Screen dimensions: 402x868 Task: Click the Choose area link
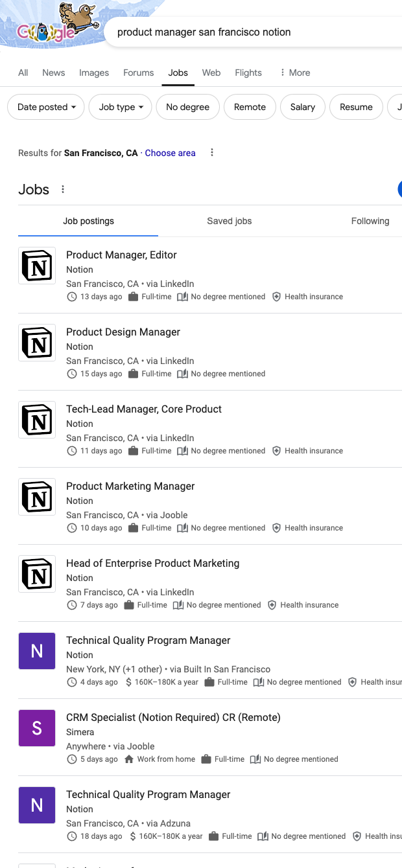[170, 153]
